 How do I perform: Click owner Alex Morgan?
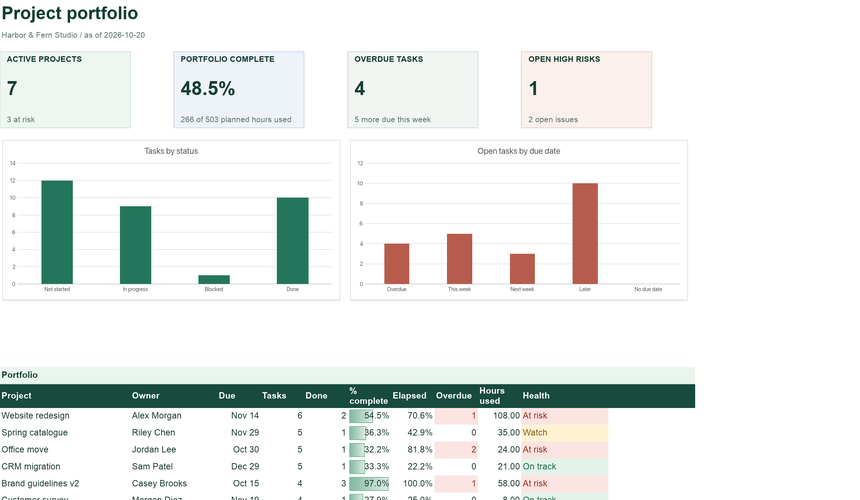(x=156, y=416)
